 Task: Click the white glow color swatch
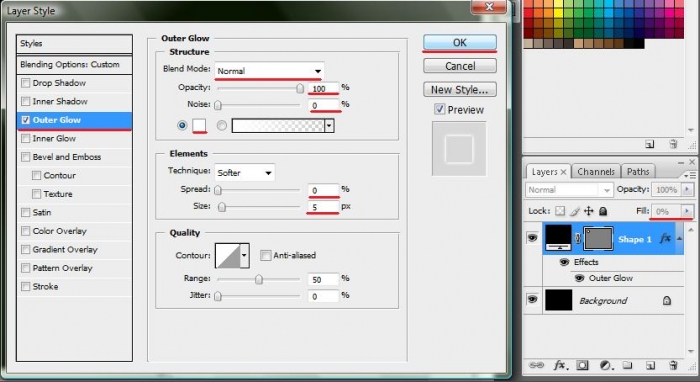(x=199, y=125)
